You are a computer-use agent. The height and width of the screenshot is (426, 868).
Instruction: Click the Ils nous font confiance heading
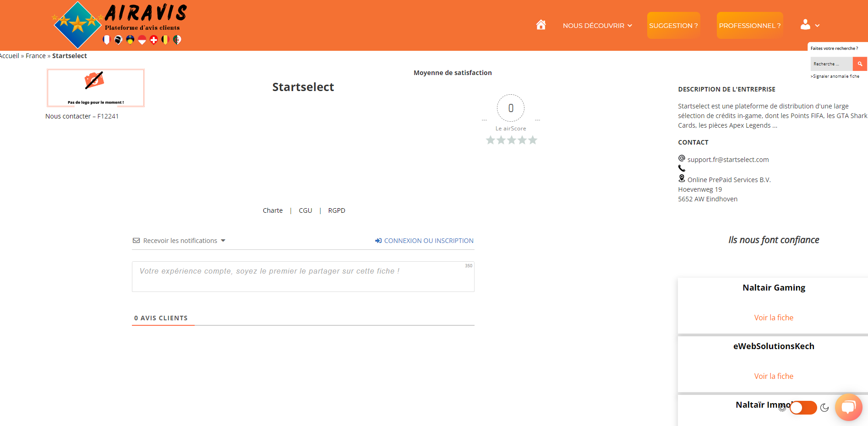click(x=774, y=240)
